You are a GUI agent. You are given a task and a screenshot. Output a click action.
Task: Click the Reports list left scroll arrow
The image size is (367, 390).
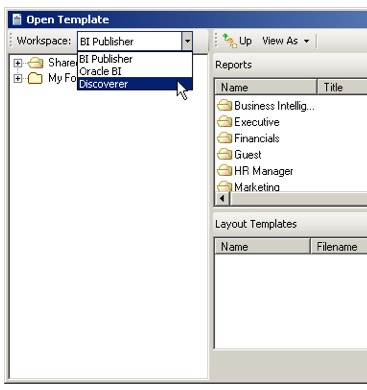tap(222, 199)
